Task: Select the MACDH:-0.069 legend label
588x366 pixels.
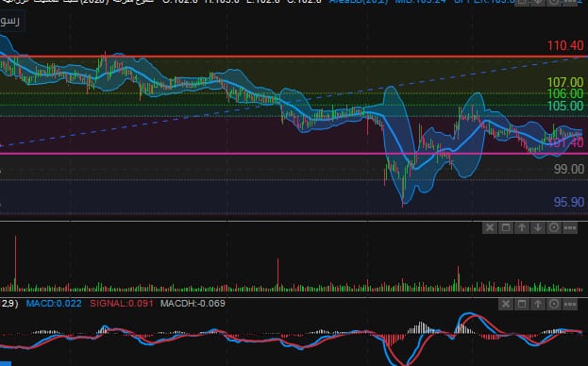Action: 193,304
